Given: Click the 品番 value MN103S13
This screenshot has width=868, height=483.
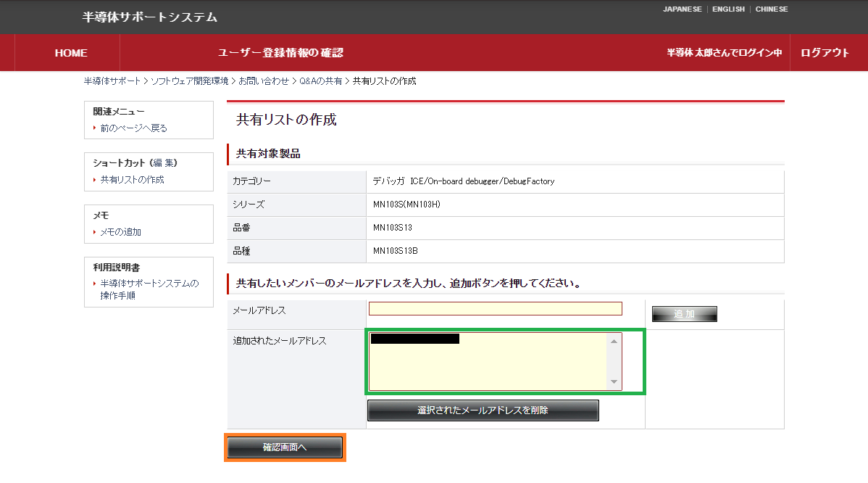Looking at the screenshot, I should coord(393,228).
